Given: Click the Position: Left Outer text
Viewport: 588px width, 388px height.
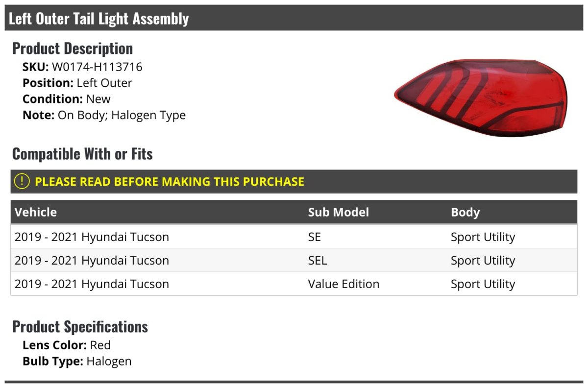Looking at the screenshot, I should [77, 83].
